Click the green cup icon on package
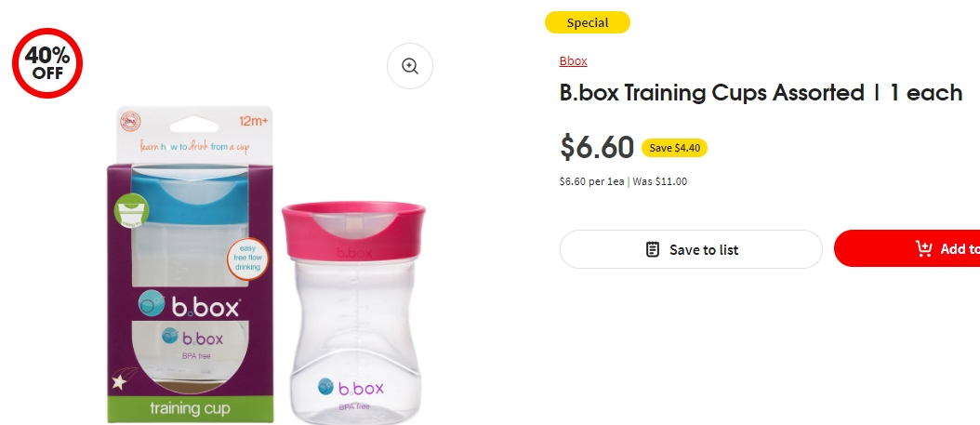Viewport: 980px width, 425px height. [x=131, y=210]
